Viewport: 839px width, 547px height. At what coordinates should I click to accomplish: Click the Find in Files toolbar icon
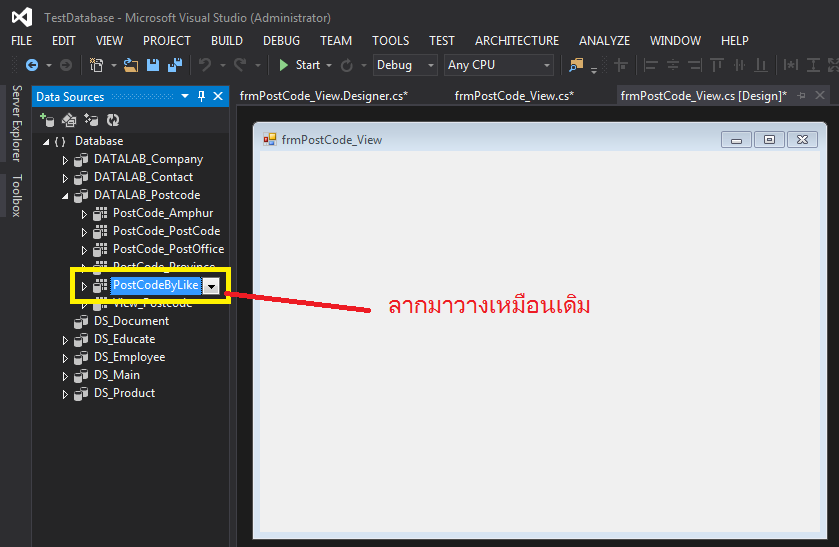click(x=576, y=65)
